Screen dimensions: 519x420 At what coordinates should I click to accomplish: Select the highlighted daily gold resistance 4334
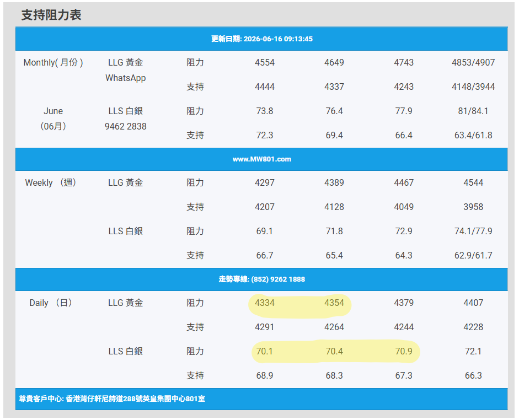tap(265, 303)
